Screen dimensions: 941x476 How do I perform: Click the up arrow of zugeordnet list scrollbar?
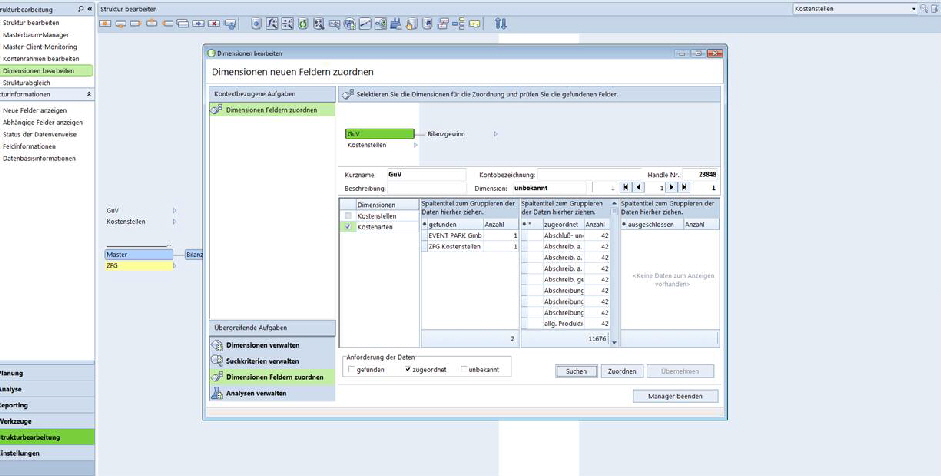[x=614, y=203]
